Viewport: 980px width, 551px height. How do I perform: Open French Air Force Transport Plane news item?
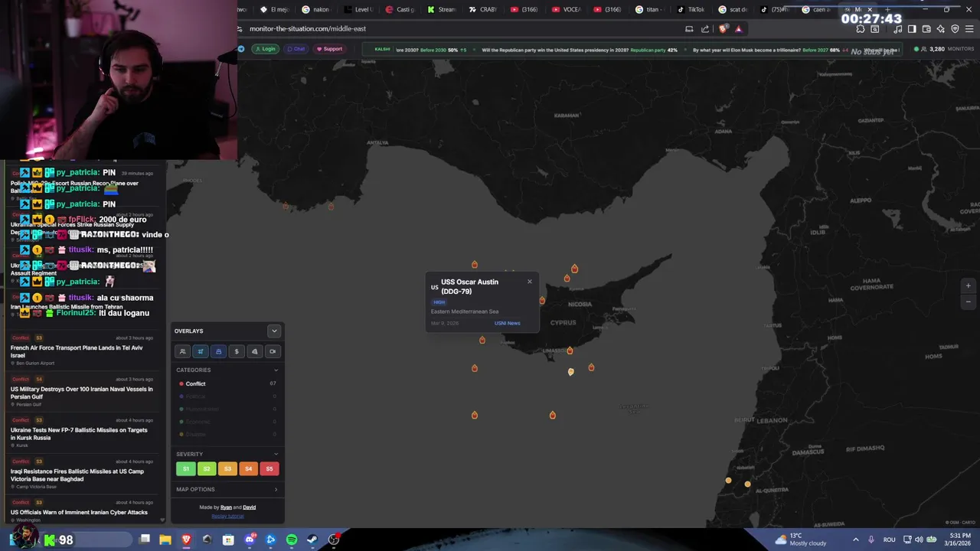(83, 350)
